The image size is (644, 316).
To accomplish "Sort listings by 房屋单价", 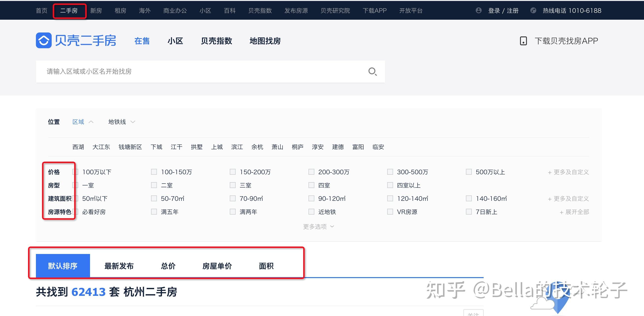I will point(217,266).
